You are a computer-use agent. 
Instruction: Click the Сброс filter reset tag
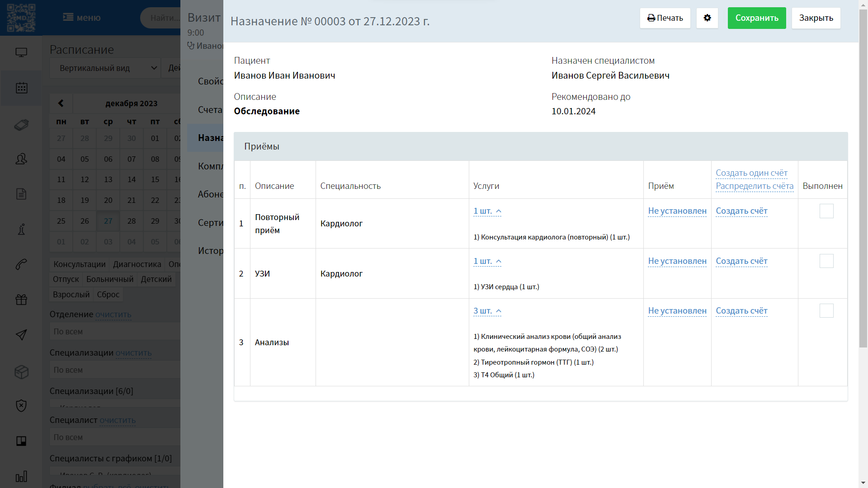click(108, 295)
